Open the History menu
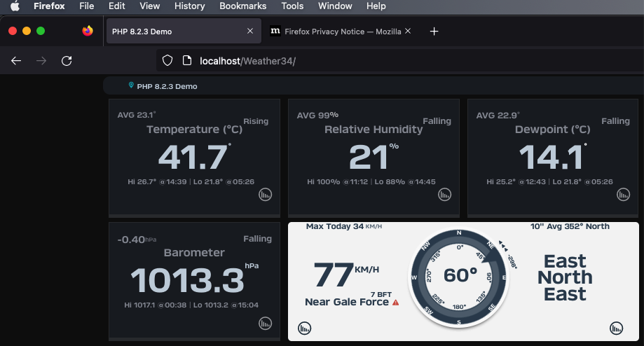This screenshot has height=346, width=644. pos(190,6)
